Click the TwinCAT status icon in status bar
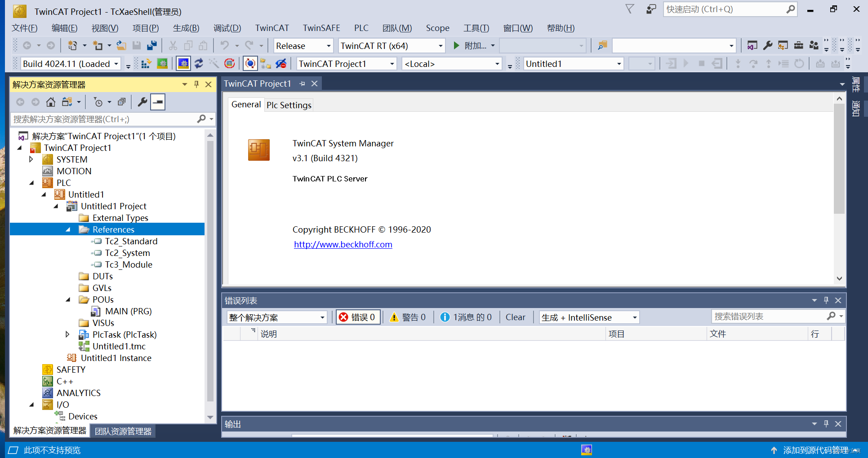The image size is (868, 458). (x=586, y=450)
